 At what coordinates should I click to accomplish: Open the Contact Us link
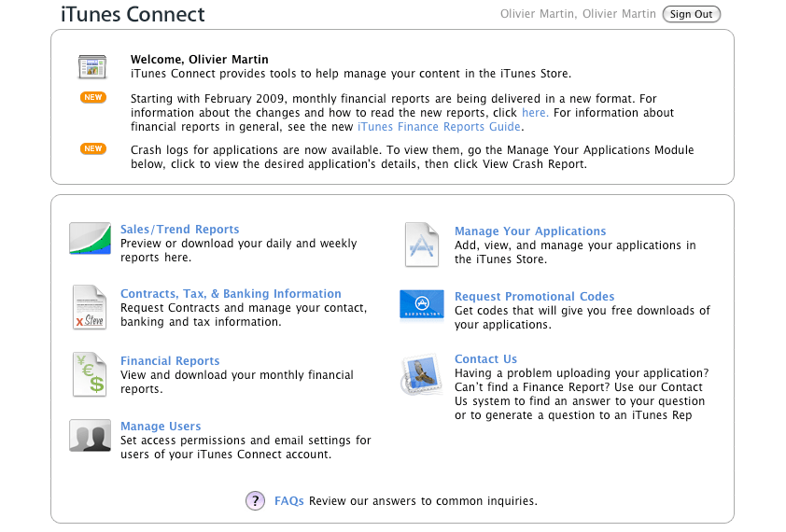(x=485, y=359)
